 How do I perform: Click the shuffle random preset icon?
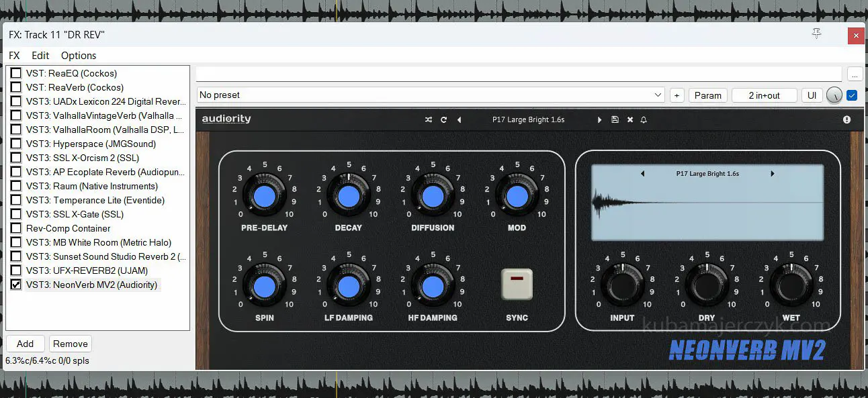(429, 120)
